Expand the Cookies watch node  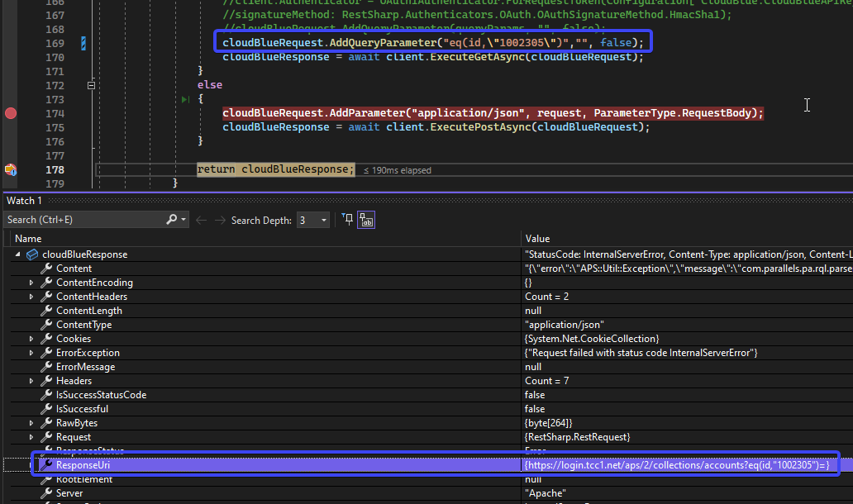(31, 338)
